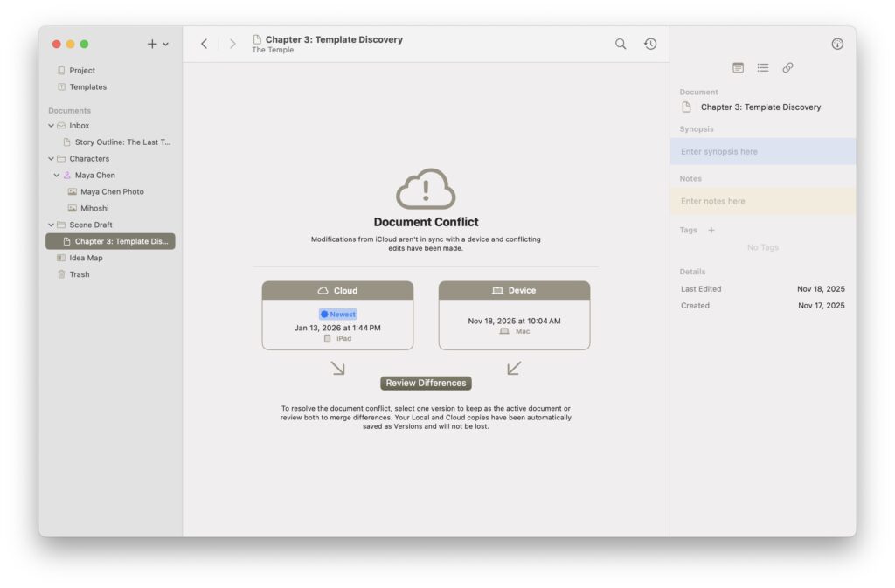Add a new tag with plus
The image size is (895, 588).
pos(711,231)
